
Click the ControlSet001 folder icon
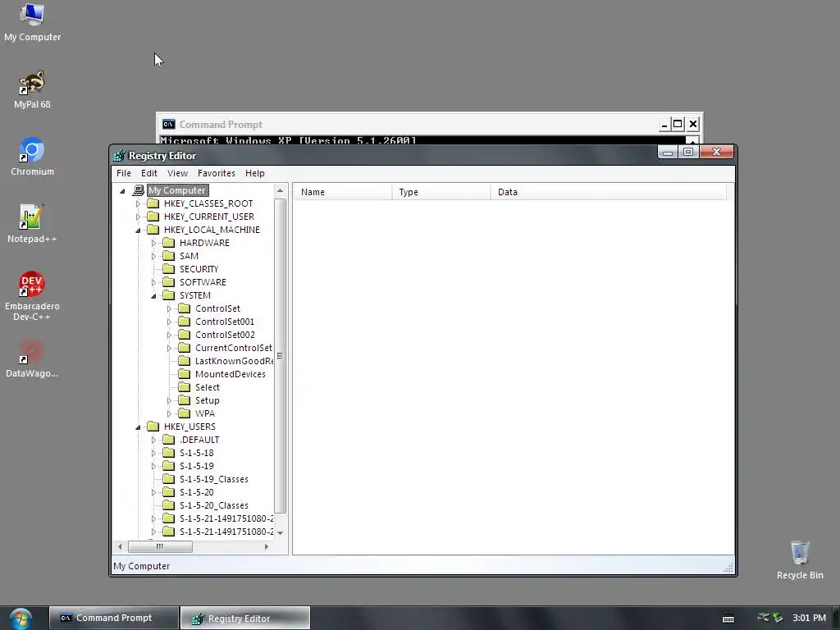[x=185, y=322]
